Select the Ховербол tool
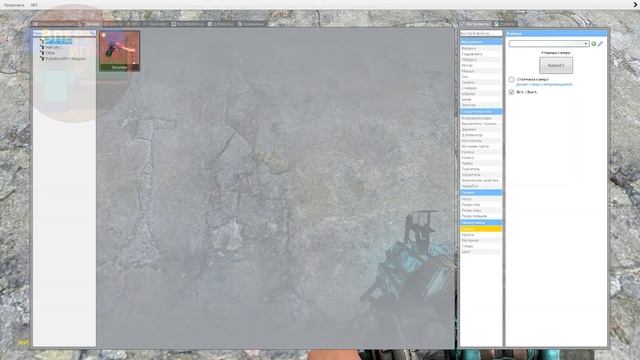This screenshot has width=640, height=360. [481, 186]
